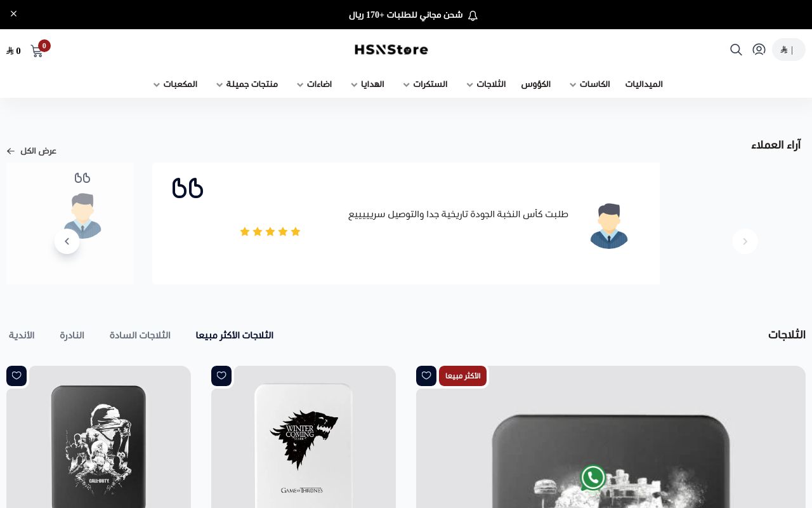This screenshot has height=508, width=812.
Task: Dismiss the top banner with the X
Action: pos(13,13)
